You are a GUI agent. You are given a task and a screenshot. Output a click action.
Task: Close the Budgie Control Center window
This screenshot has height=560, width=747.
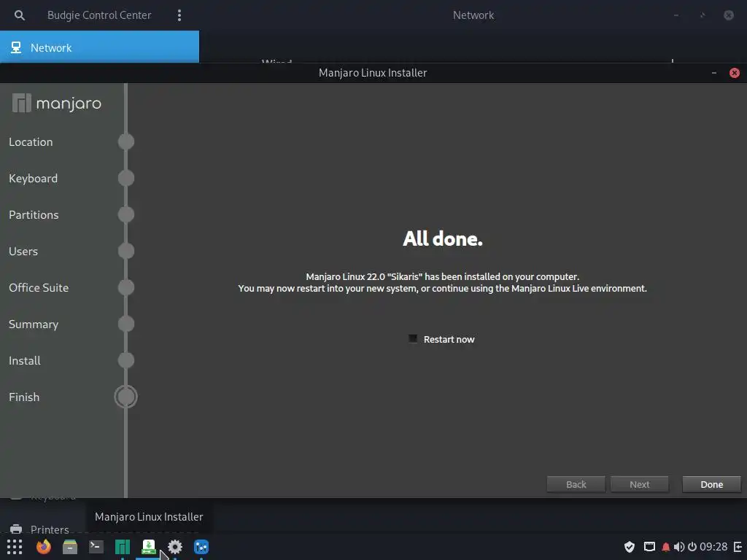(x=729, y=15)
